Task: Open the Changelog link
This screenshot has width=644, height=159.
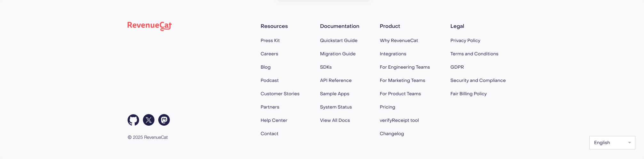Action: [392, 134]
